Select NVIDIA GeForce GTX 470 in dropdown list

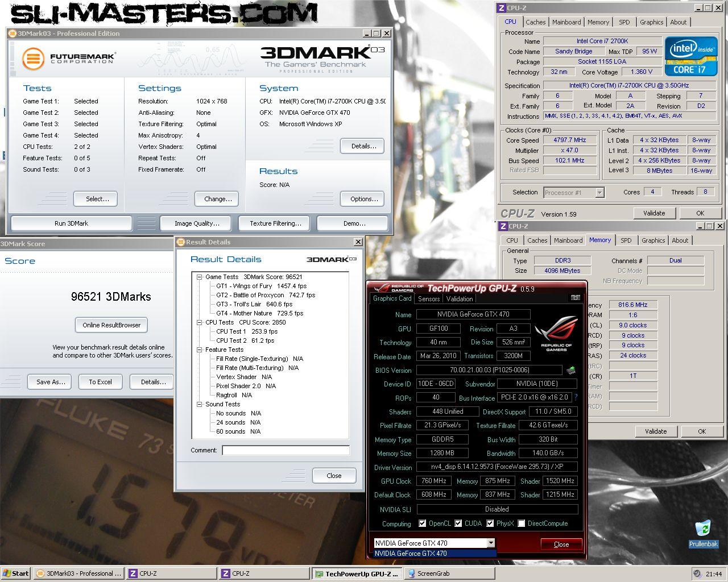pyautogui.click(x=435, y=553)
